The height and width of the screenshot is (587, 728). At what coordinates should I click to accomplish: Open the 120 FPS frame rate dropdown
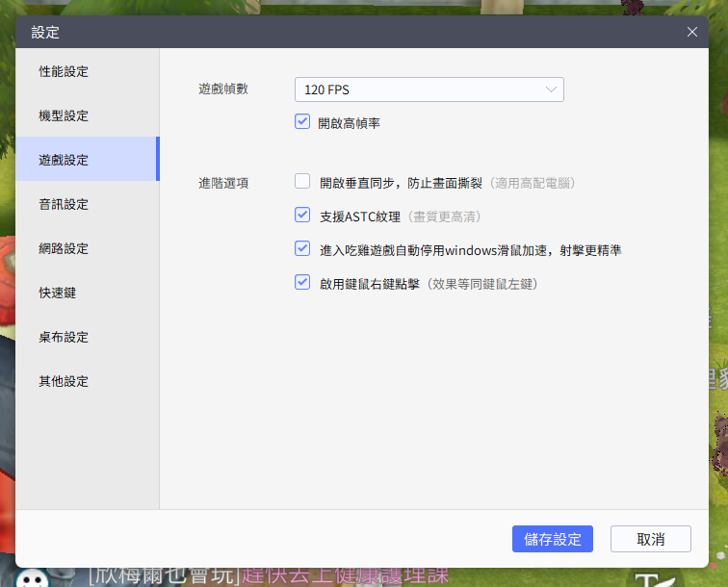[429, 89]
